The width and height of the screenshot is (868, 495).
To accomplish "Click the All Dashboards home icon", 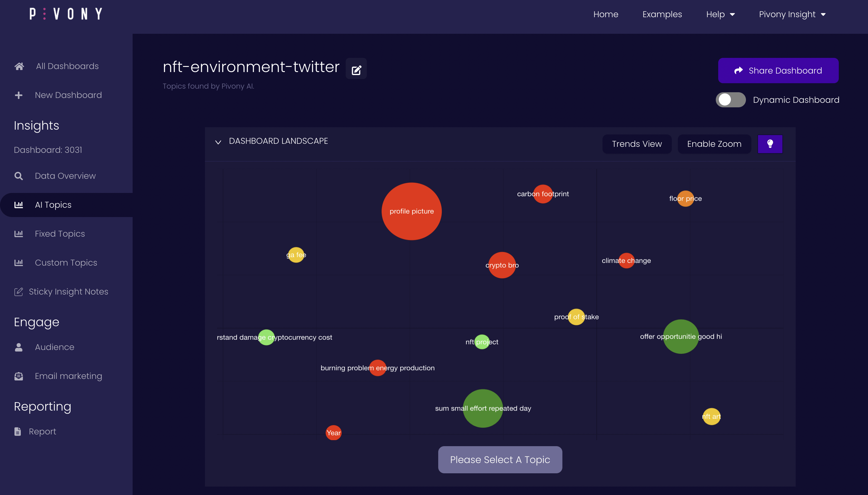I will click(x=19, y=66).
